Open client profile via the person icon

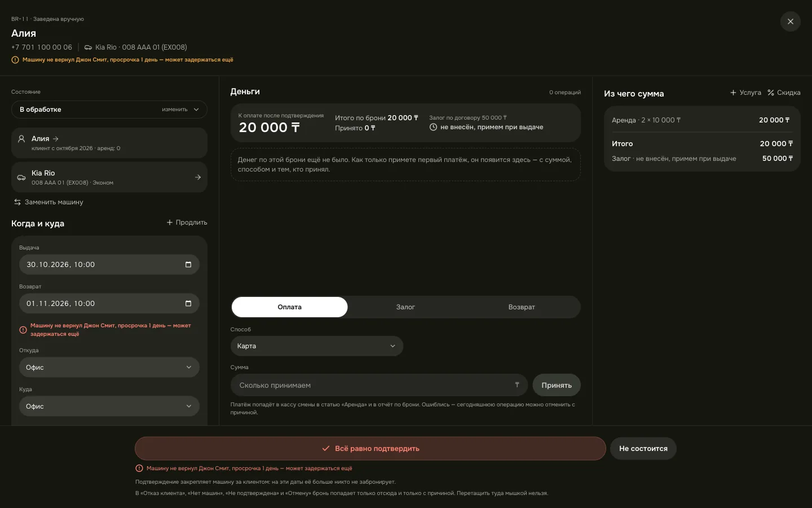[21, 138]
